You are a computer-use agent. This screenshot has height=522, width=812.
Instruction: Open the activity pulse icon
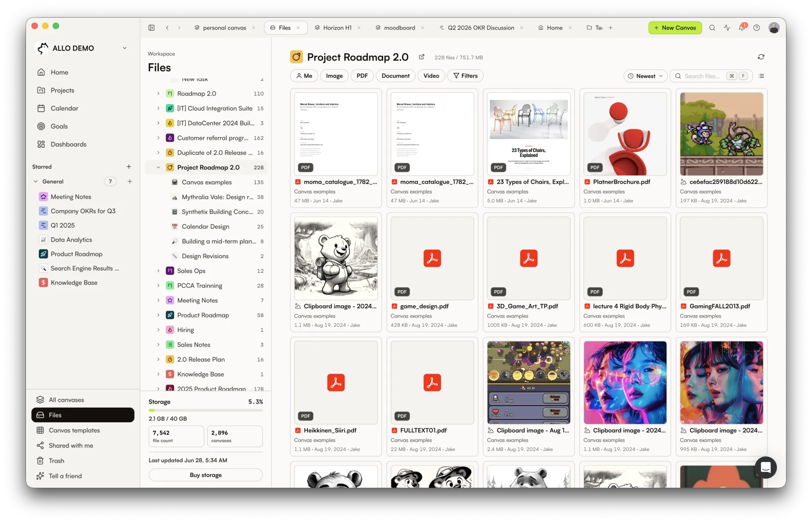point(727,28)
